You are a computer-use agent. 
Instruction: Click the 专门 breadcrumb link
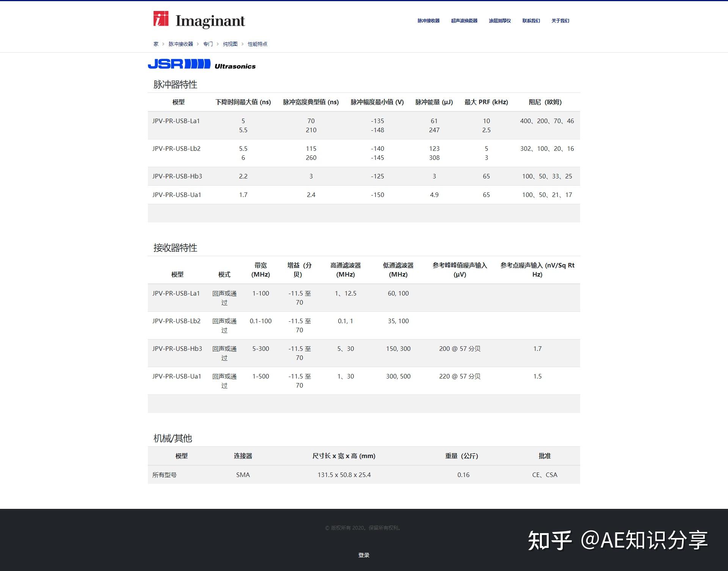pos(208,44)
